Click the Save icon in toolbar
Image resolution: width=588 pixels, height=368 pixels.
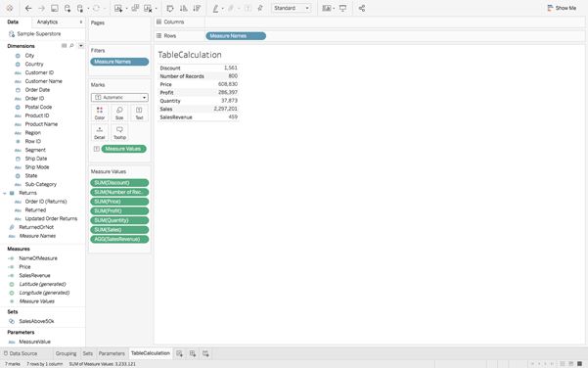coord(55,8)
